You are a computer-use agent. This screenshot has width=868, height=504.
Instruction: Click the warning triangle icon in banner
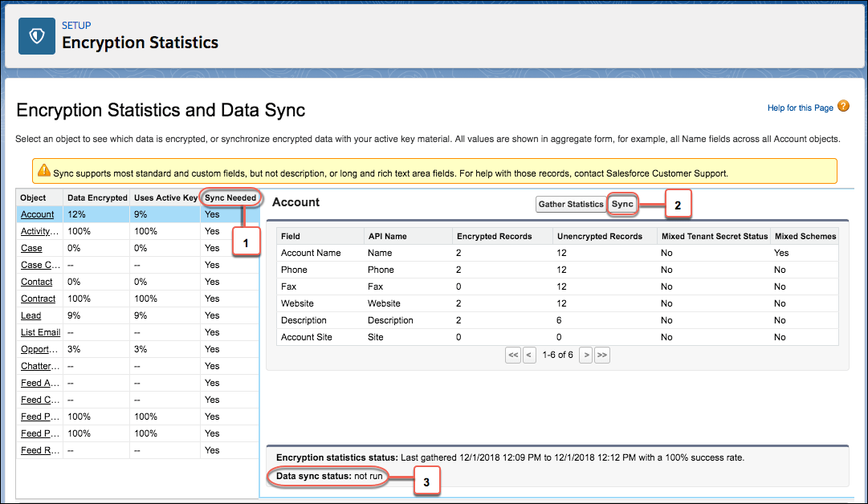pyautogui.click(x=43, y=171)
